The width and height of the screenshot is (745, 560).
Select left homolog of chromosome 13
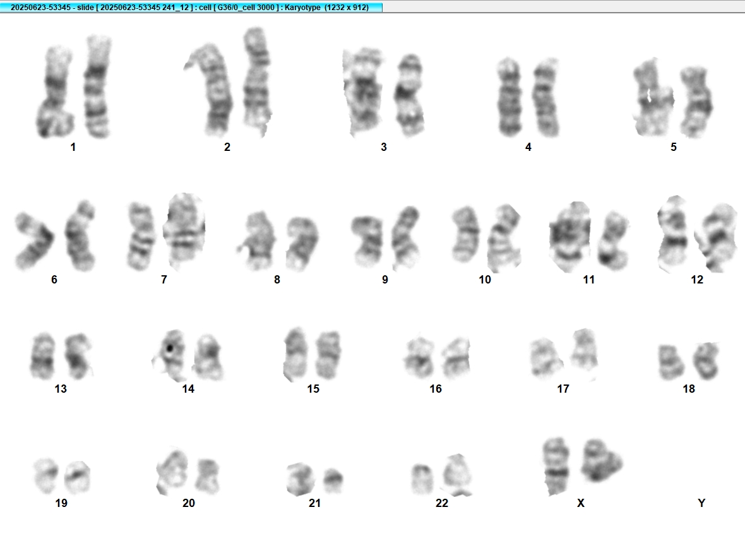click(43, 356)
